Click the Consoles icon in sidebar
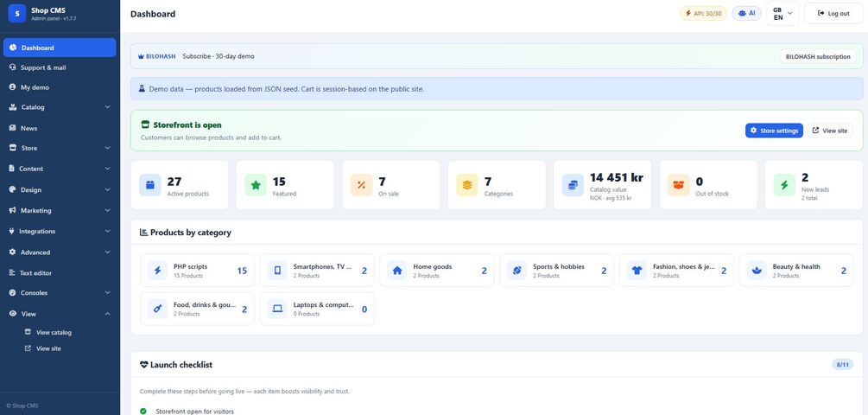This screenshot has height=415, width=868. 13,292
